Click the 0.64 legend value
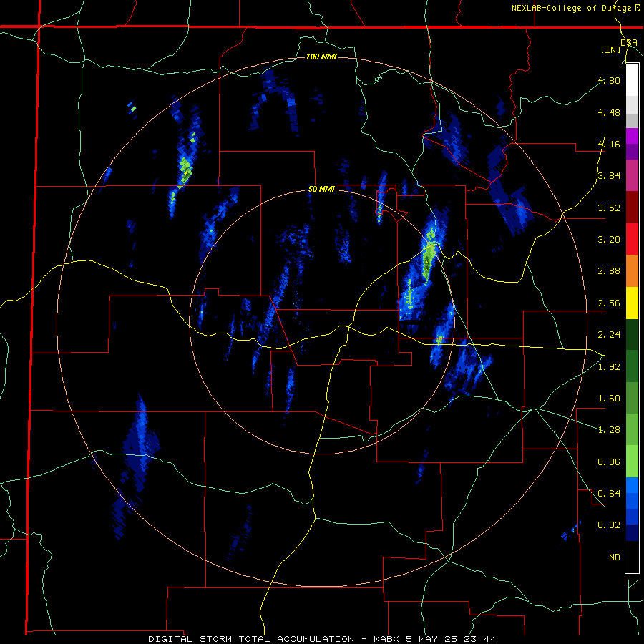 609,494
